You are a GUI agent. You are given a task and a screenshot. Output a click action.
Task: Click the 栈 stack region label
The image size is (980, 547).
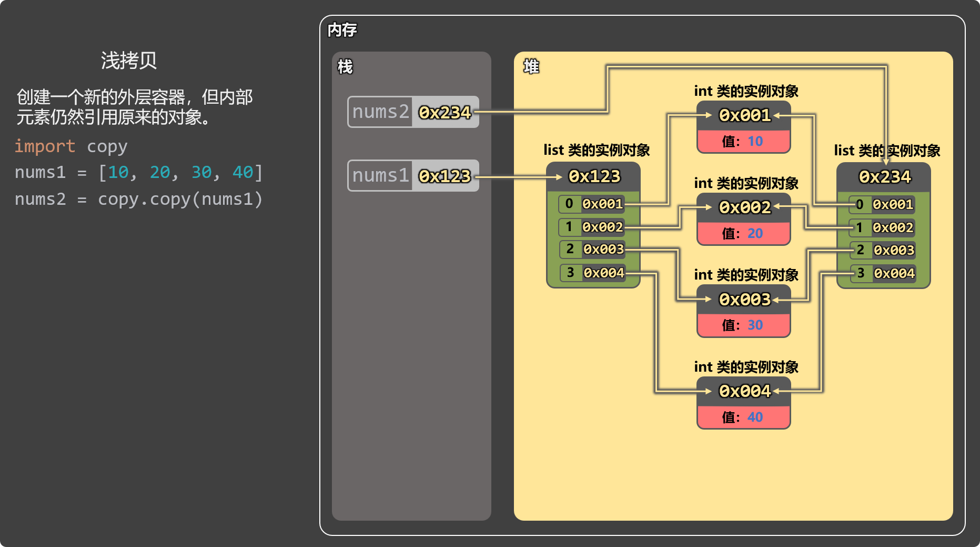click(345, 67)
